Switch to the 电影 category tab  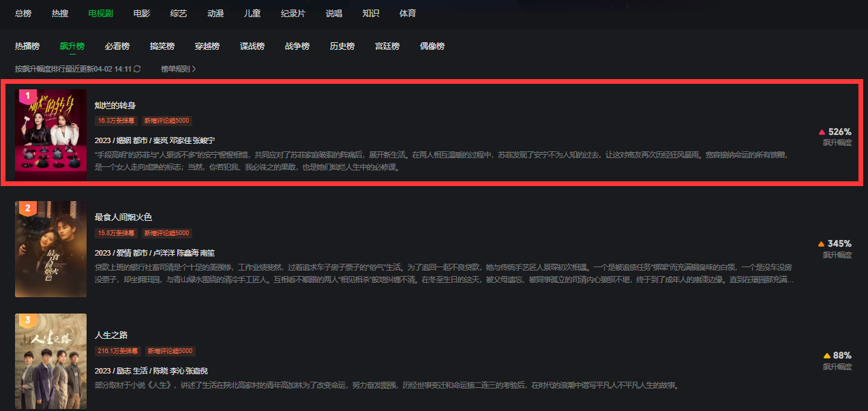(x=142, y=14)
